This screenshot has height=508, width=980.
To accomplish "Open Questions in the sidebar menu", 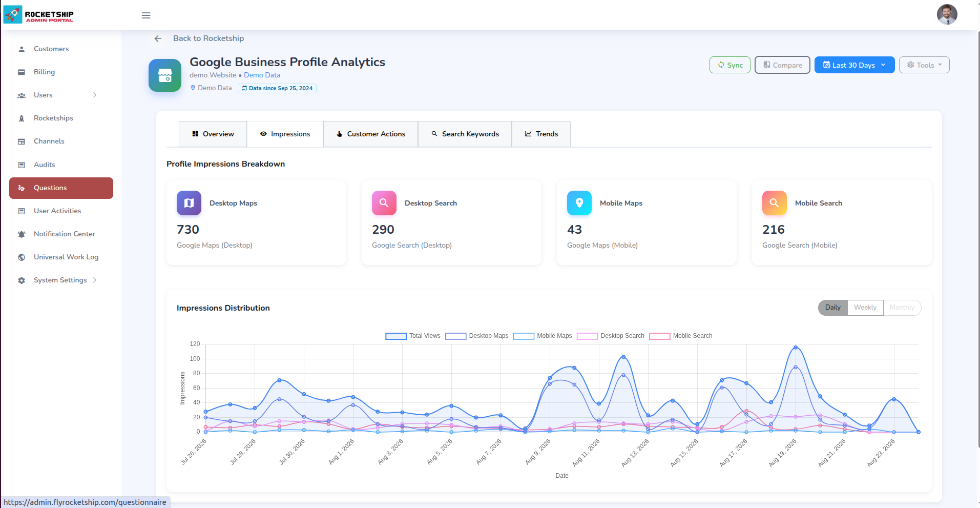I will coord(61,188).
